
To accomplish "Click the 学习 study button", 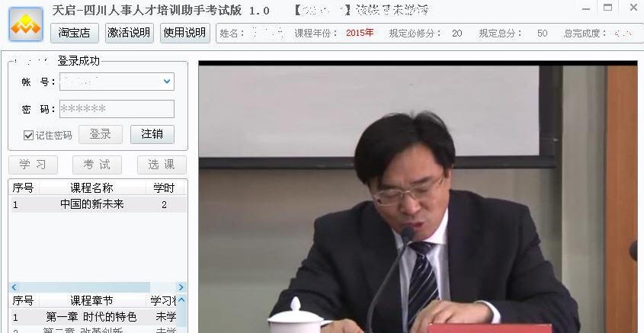I will tap(33, 165).
